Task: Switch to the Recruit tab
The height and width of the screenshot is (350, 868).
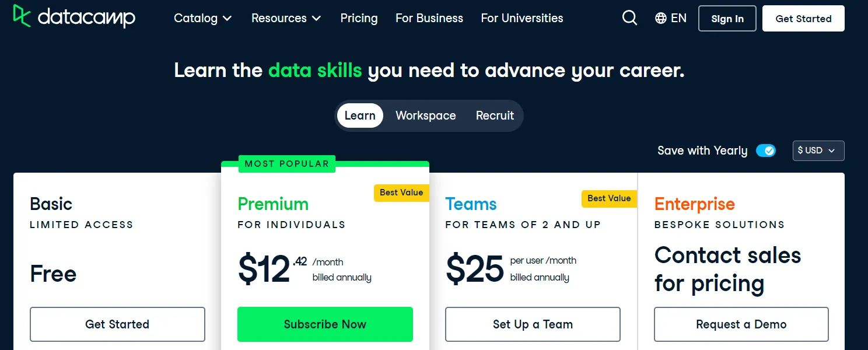Action: coord(495,116)
